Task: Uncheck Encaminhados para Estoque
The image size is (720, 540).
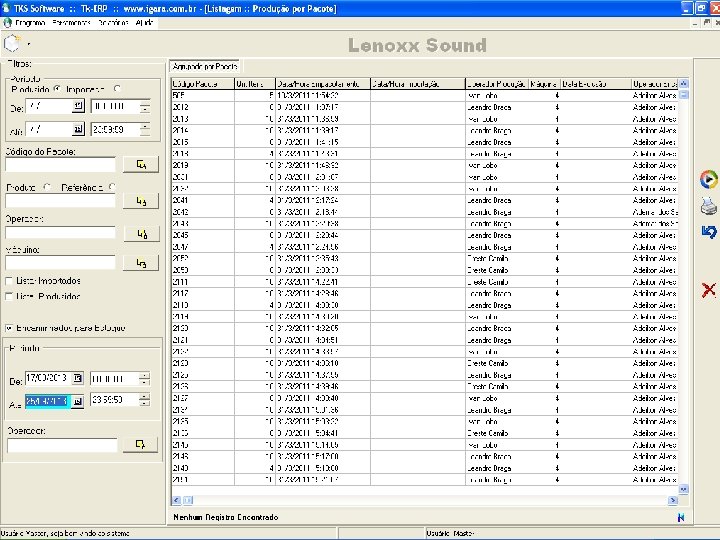Action: pos(9,328)
